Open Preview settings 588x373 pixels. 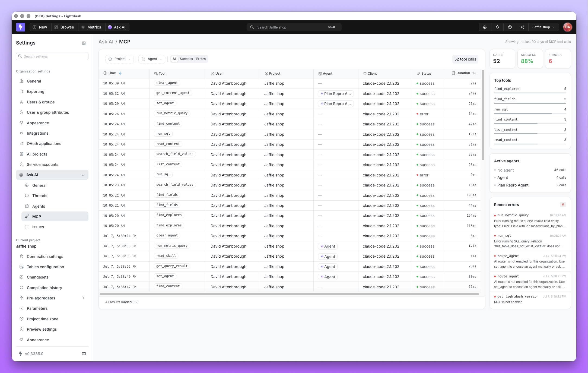pos(52,329)
